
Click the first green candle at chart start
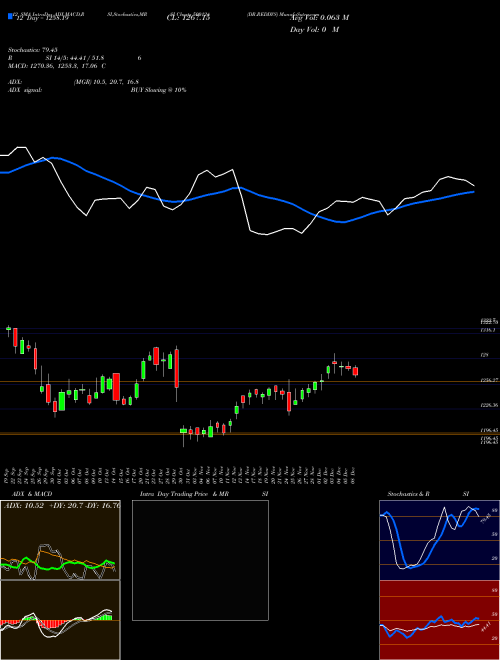(8, 329)
